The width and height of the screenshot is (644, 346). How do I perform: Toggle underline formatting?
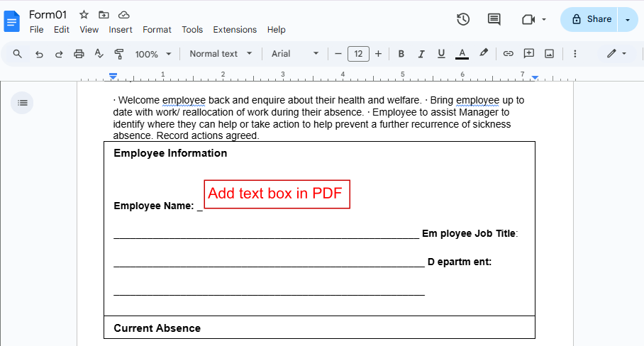click(441, 54)
